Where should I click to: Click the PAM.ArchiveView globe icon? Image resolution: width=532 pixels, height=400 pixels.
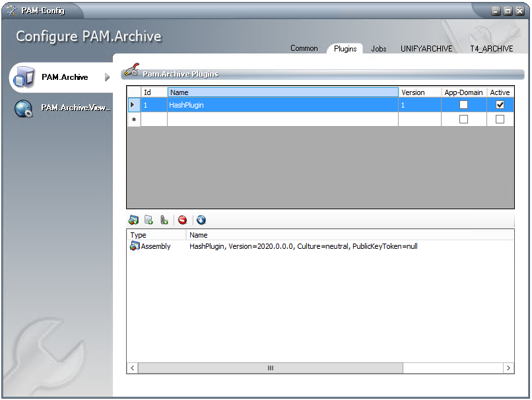coord(24,108)
